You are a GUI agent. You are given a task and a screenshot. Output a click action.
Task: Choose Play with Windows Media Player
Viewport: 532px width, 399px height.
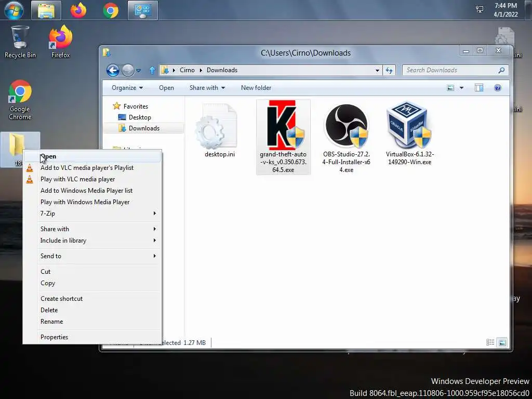pos(92,202)
